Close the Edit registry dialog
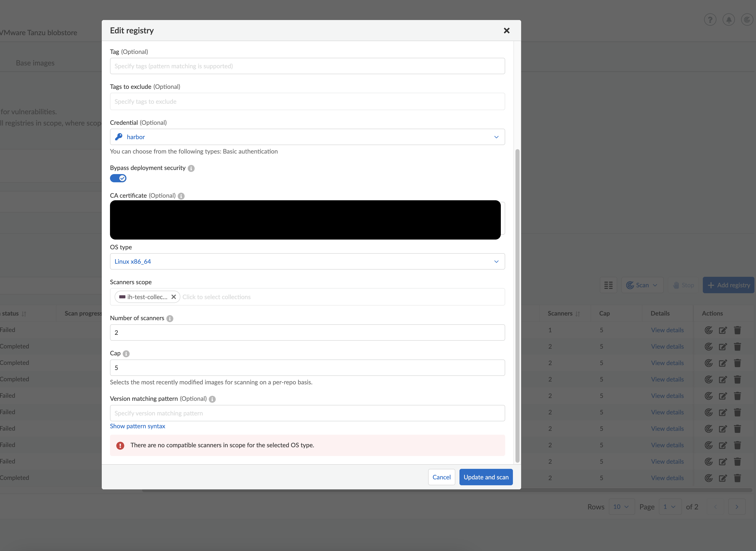Screen dimensions: 756x551 tap(506, 31)
